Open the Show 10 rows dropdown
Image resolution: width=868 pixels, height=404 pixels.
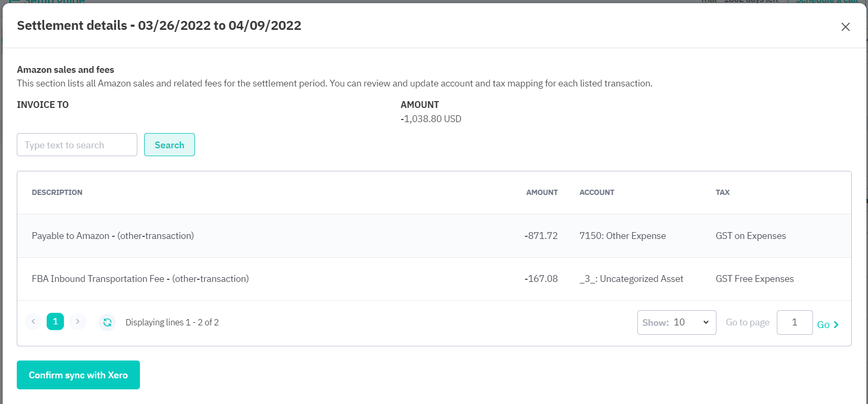pos(676,322)
